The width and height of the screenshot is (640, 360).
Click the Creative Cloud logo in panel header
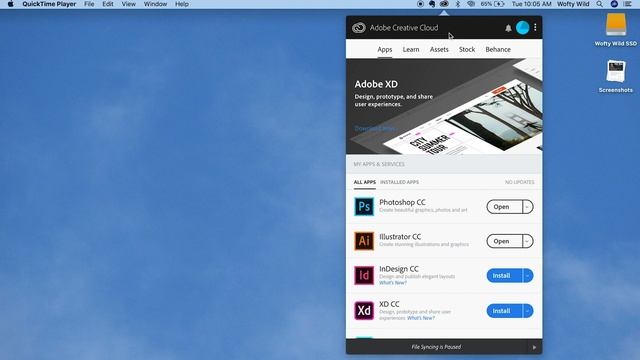(x=359, y=27)
